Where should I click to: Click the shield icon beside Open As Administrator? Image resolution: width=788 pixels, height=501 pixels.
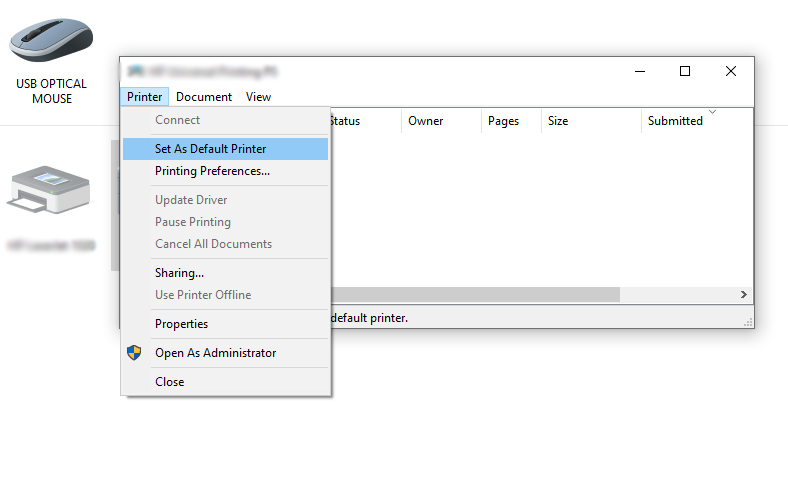click(134, 352)
